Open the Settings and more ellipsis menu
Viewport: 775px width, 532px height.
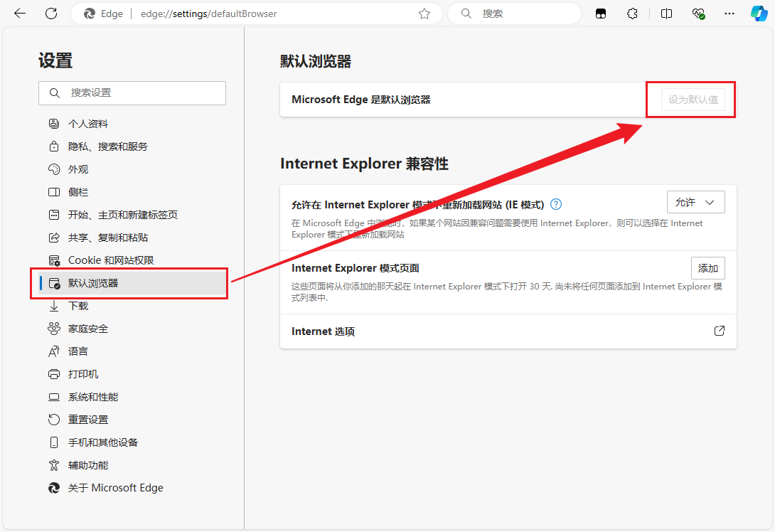[x=729, y=14]
